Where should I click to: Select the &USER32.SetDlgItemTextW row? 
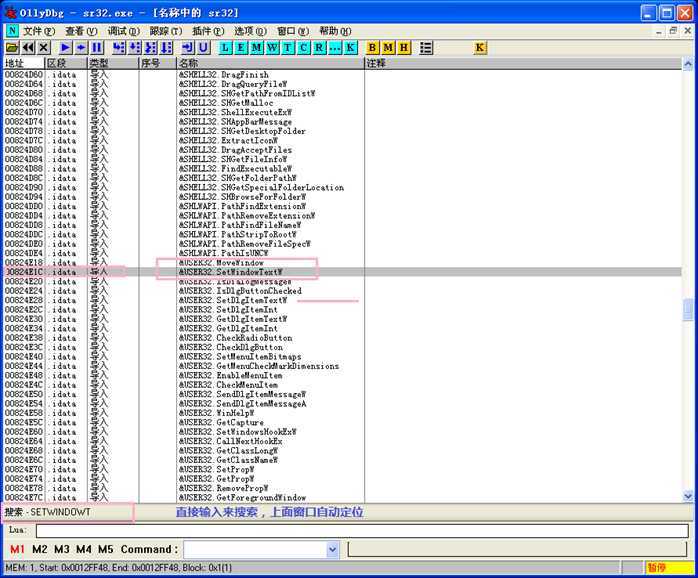coord(343,300)
